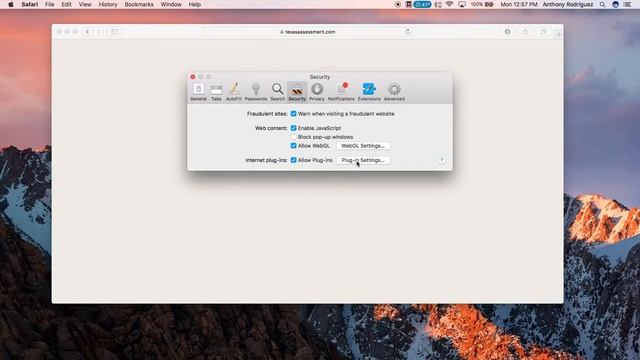Image resolution: width=640 pixels, height=360 pixels.
Task: Open Spotlight search in menu bar
Action: [x=602, y=4]
